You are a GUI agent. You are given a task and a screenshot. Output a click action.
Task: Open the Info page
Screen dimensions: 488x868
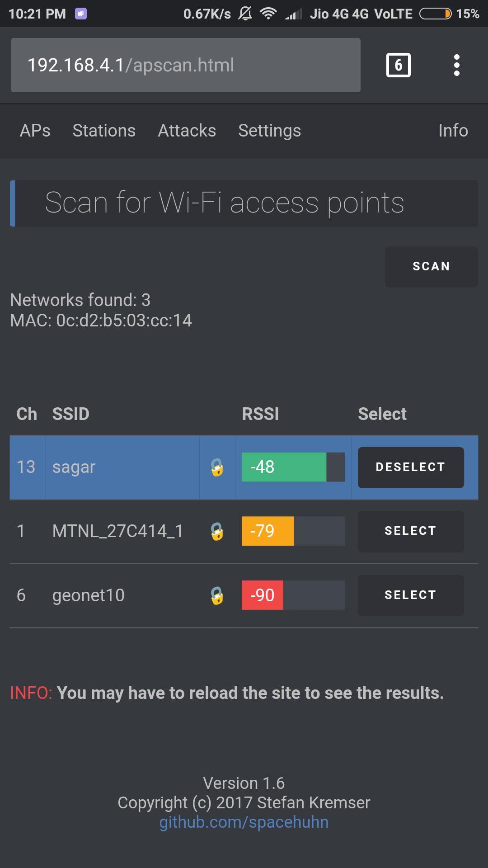click(453, 131)
